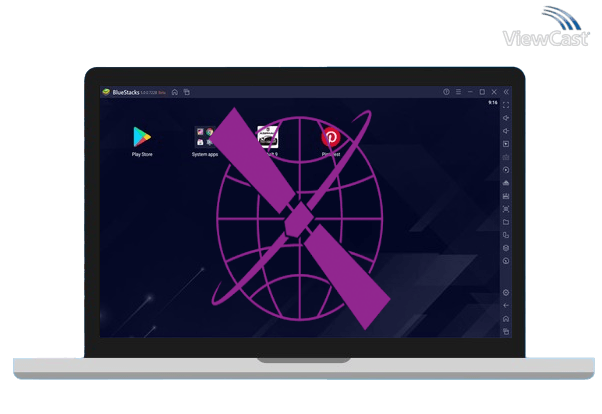Image resolution: width=602 pixels, height=414 pixels.
Task: Toggle fullscreen mode in the sidebar
Action: pyautogui.click(x=506, y=105)
